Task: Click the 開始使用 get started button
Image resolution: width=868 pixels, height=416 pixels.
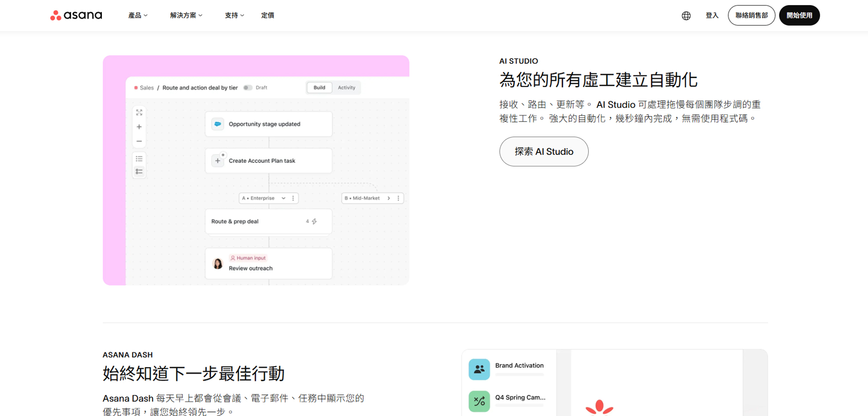Action: tap(799, 16)
